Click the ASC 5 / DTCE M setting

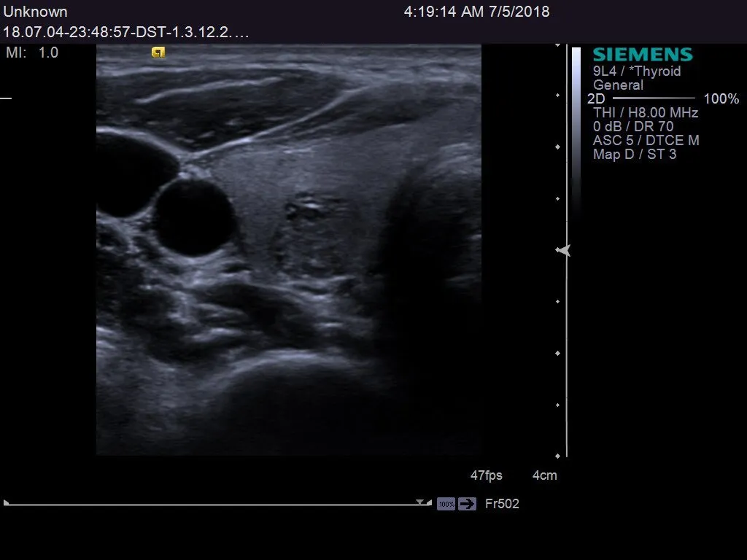[x=646, y=141]
